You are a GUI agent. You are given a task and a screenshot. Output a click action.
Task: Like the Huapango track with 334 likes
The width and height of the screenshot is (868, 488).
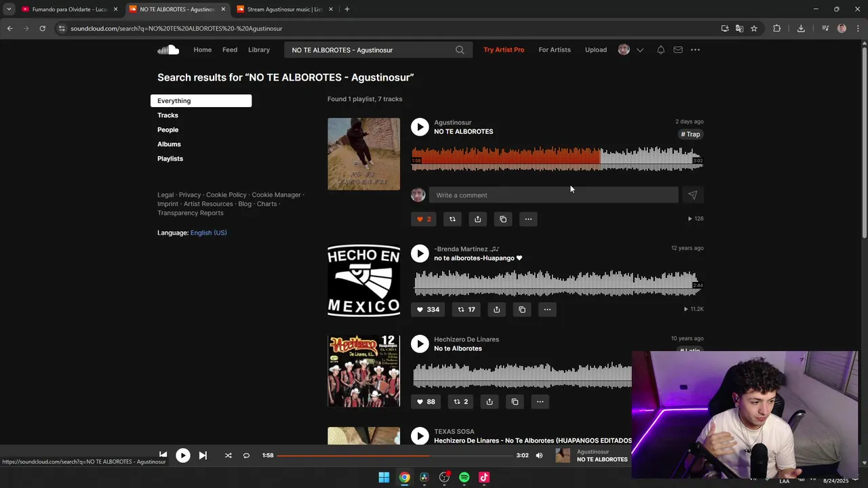(428, 310)
